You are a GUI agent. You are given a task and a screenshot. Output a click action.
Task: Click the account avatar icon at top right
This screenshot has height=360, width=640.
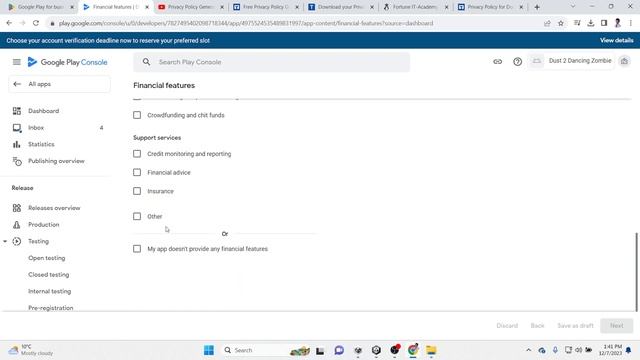tap(624, 61)
